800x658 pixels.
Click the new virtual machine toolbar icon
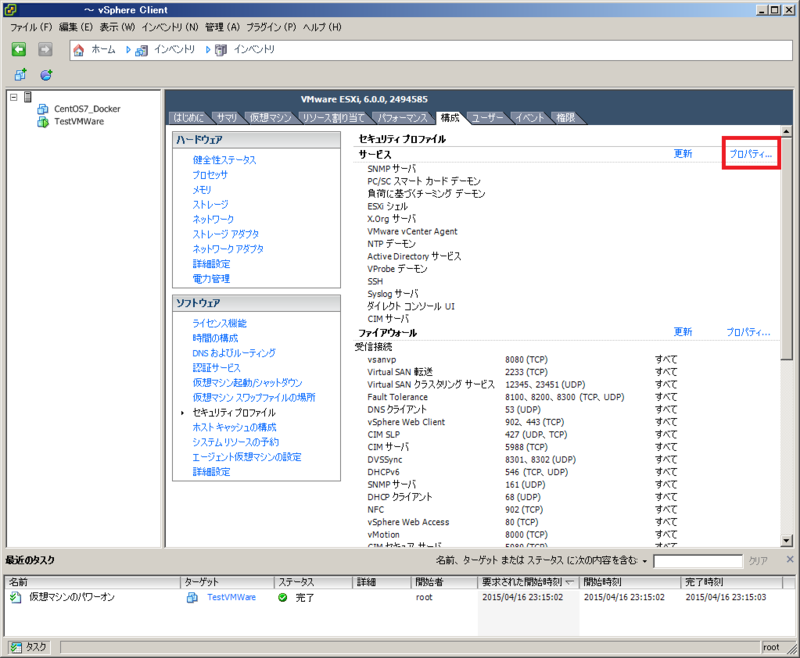tap(20, 75)
